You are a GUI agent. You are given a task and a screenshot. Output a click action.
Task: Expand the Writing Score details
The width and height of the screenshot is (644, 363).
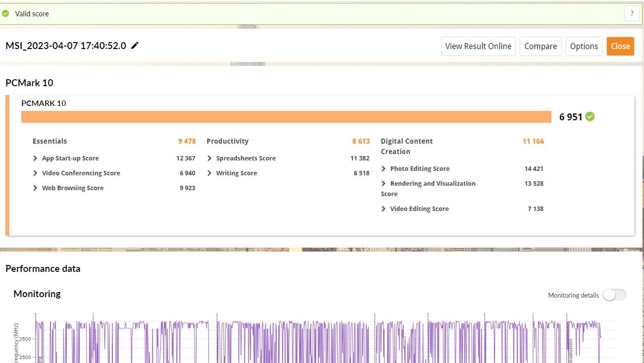click(210, 173)
